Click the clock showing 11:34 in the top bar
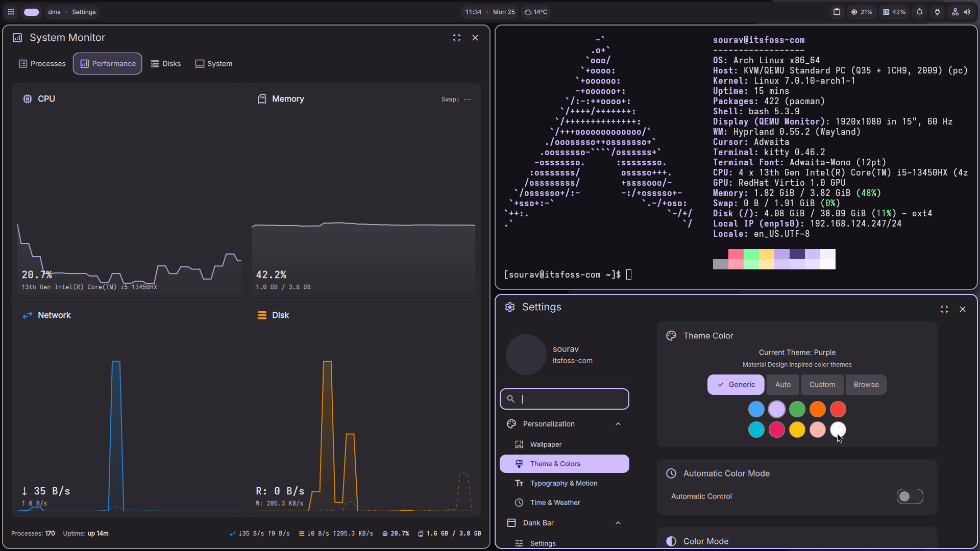Viewport: 980px width, 551px height. 473,12
